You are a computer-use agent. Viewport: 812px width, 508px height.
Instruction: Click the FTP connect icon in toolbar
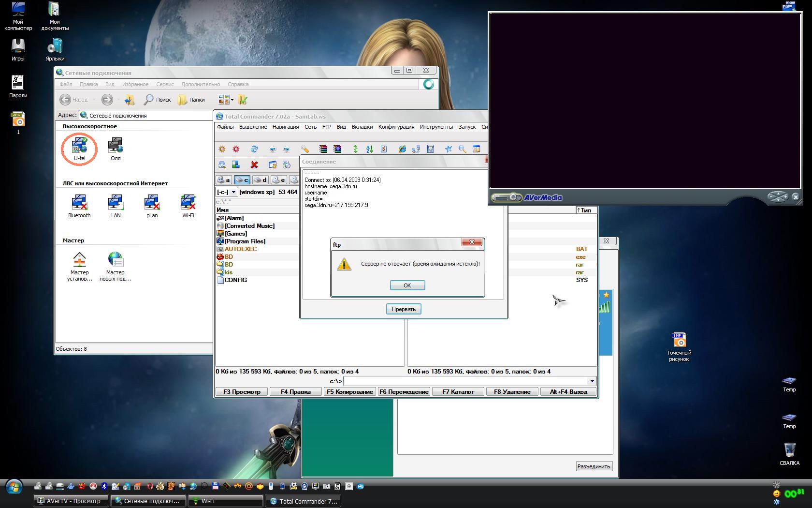416,149
